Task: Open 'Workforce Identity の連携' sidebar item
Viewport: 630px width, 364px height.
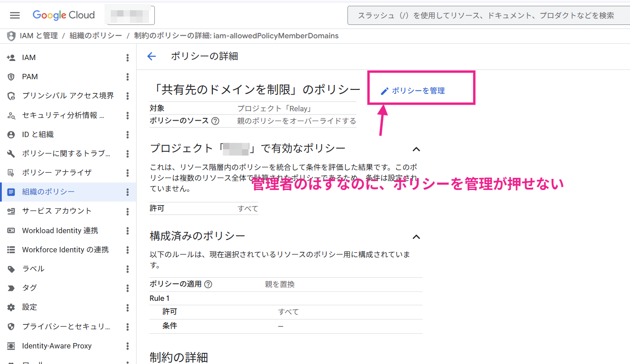Action: click(68, 250)
